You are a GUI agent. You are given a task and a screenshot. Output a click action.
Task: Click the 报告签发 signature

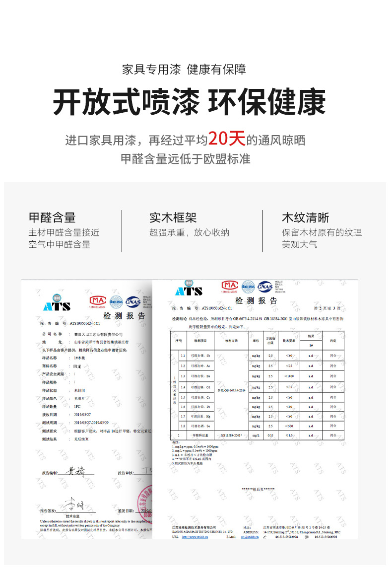tap(74, 505)
